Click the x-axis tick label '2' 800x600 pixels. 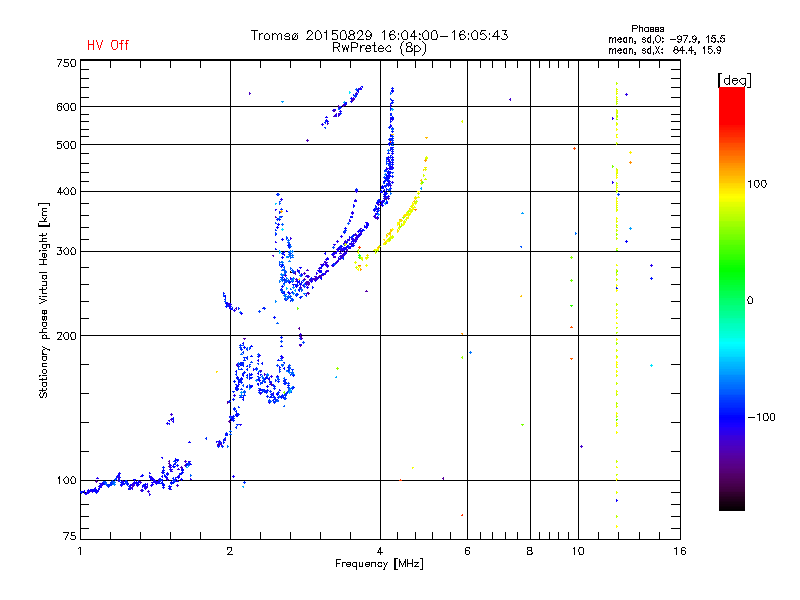pos(230,551)
